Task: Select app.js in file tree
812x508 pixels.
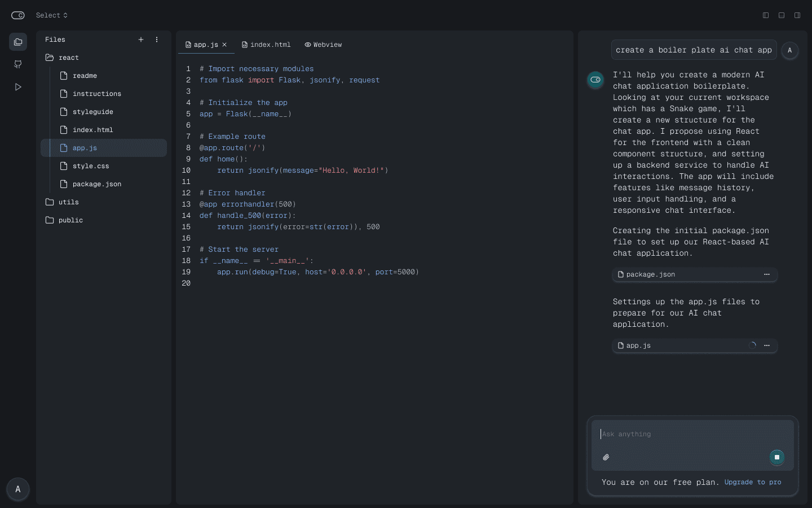Action: tap(104, 148)
